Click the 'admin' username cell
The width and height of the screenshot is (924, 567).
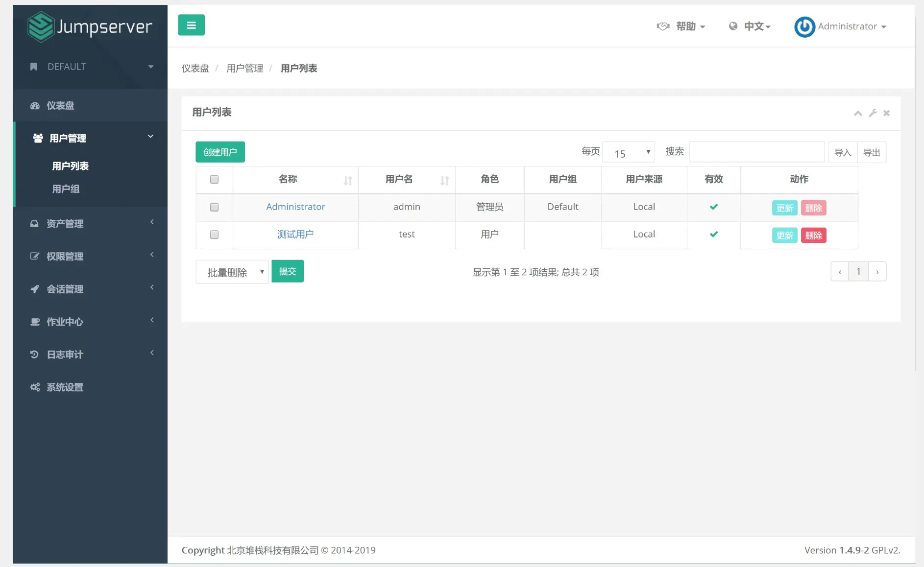pos(407,207)
